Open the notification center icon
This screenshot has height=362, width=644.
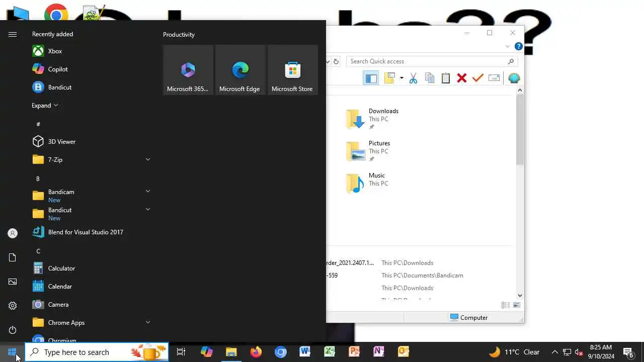tap(628, 352)
